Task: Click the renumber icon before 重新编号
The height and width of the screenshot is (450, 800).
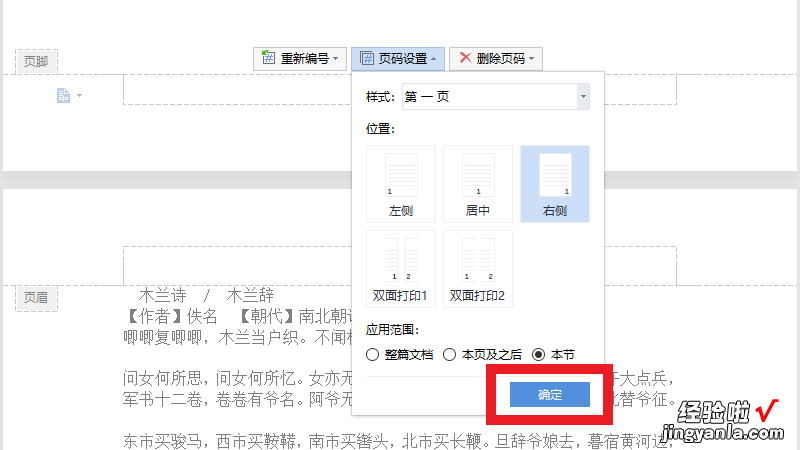Action: pos(268,57)
